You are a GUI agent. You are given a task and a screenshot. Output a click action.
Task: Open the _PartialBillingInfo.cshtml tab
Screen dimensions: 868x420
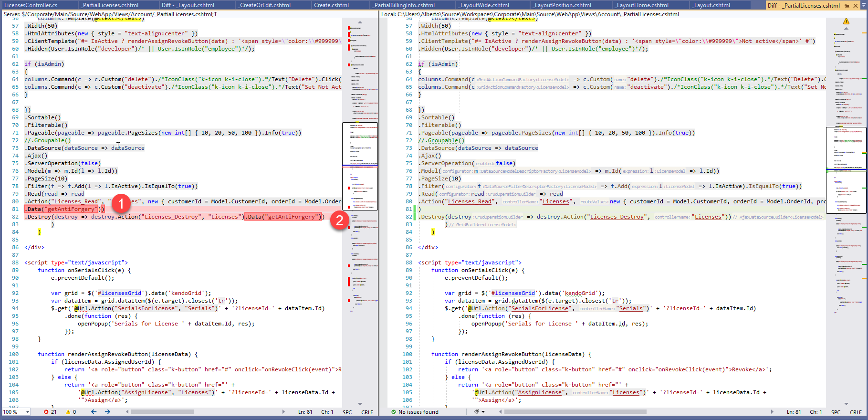click(x=404, y=5)
